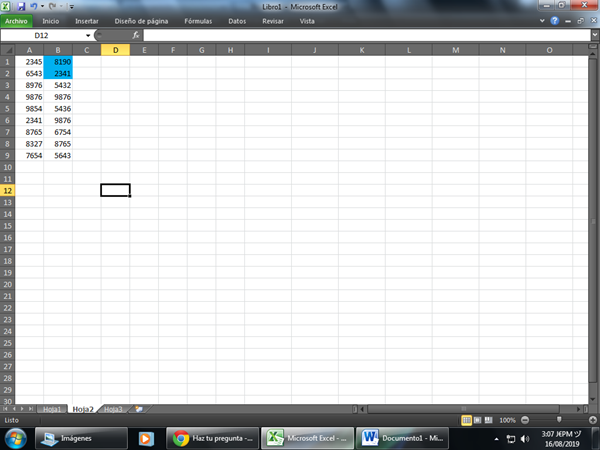600x450 pixels.
Task: Open Excel Help question mark icon
Action: (x=554, y=21)
